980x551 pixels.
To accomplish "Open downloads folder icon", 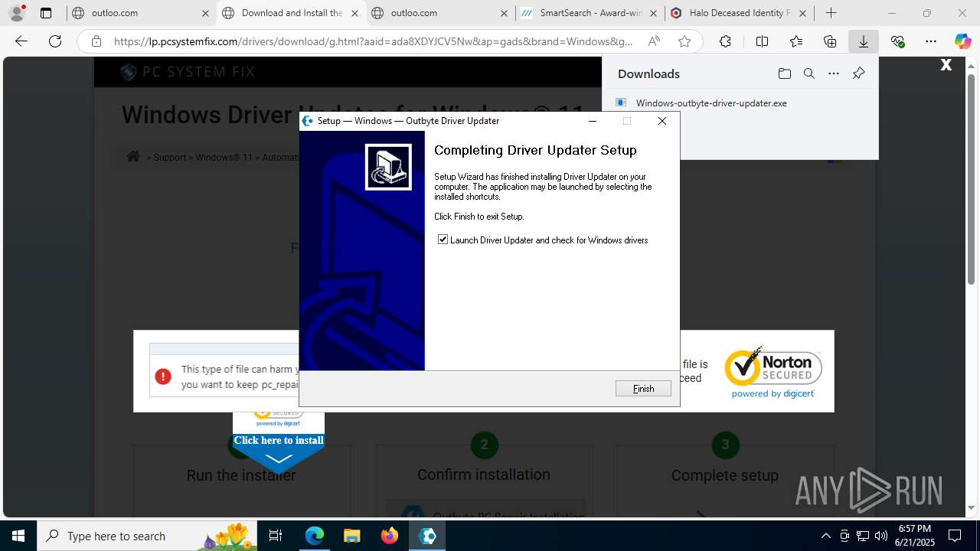I will [x=784, y=73].
